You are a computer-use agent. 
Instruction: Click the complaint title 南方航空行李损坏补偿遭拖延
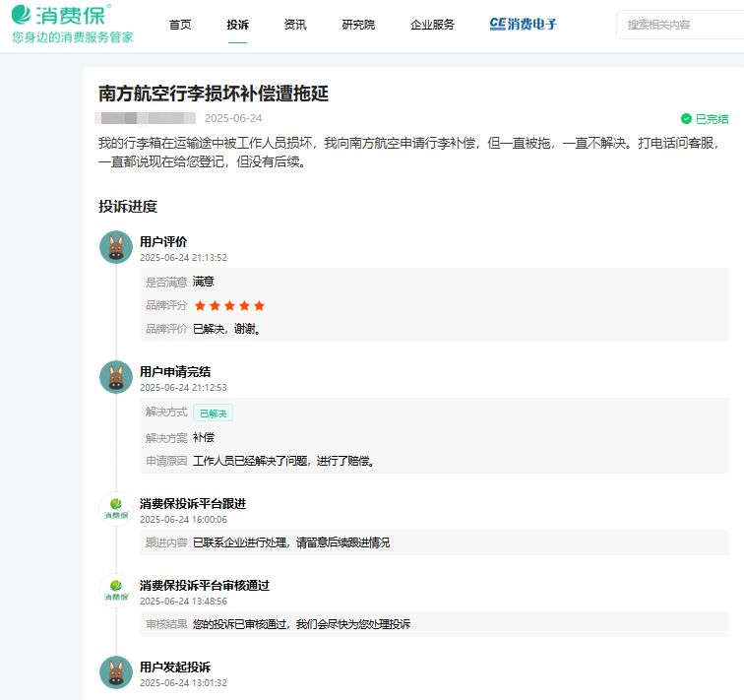[x=214, y=94]
